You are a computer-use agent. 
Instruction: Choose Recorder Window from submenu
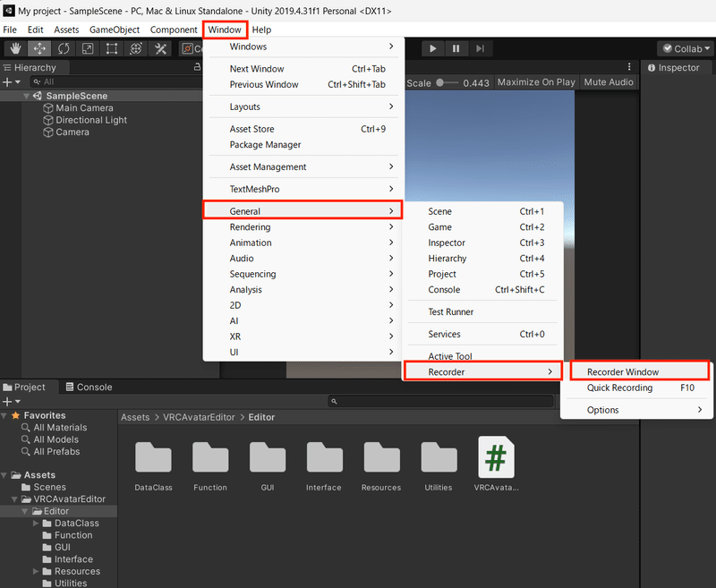pos(640,371)
